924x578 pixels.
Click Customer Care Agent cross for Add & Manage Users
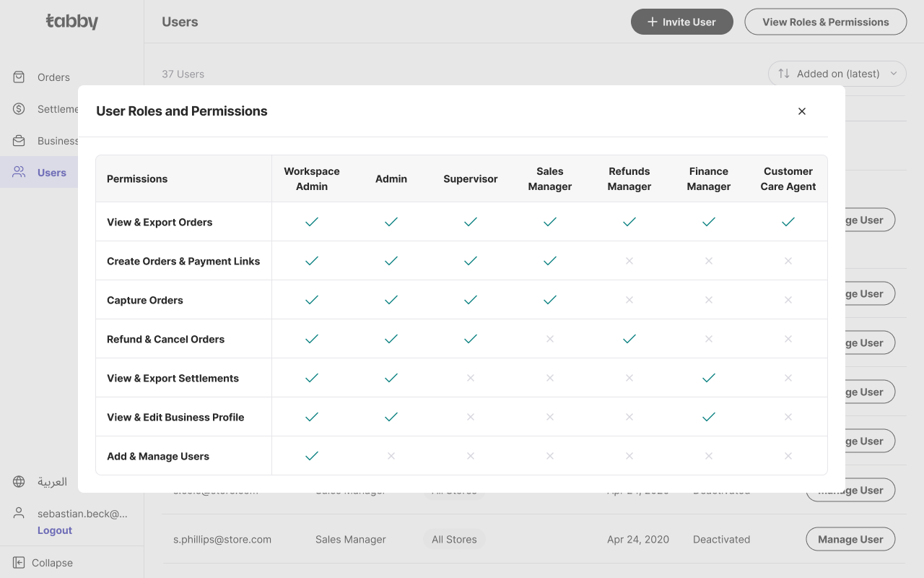tap(788, 456)
